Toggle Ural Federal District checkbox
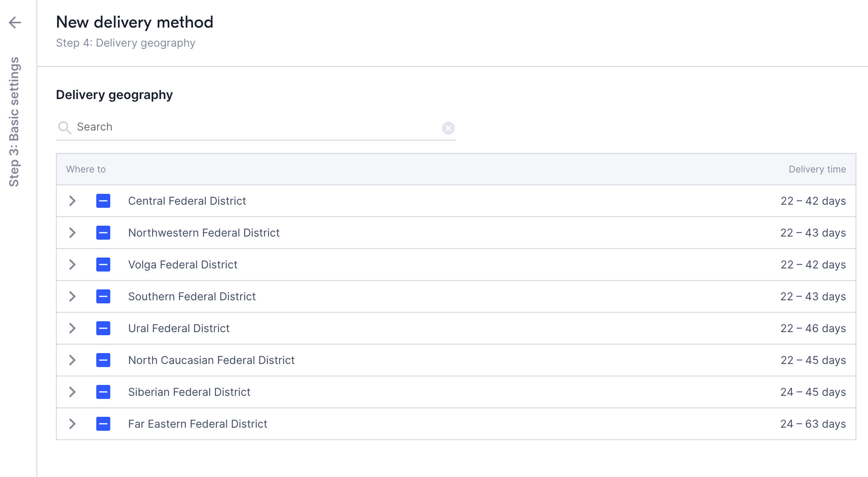 (103, 328)
